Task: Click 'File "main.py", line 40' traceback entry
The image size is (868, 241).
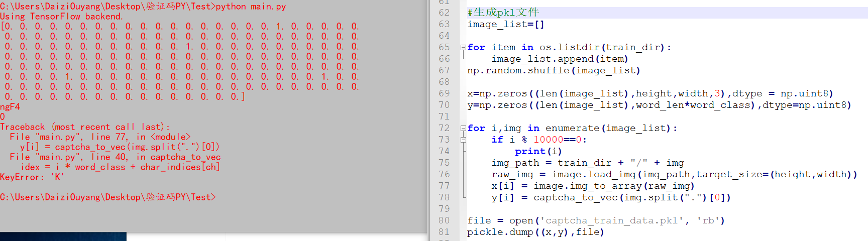Action: [x=115, y=157]
